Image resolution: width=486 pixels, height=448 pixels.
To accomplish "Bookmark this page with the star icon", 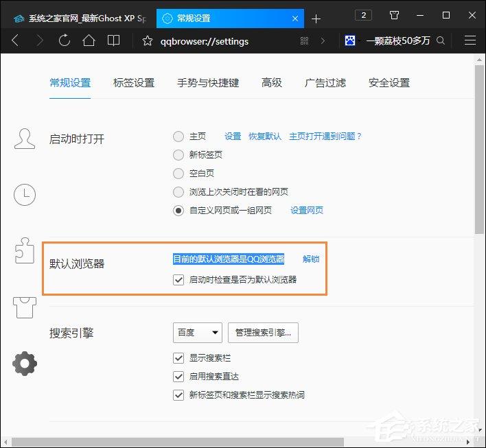I will (147, 40).
